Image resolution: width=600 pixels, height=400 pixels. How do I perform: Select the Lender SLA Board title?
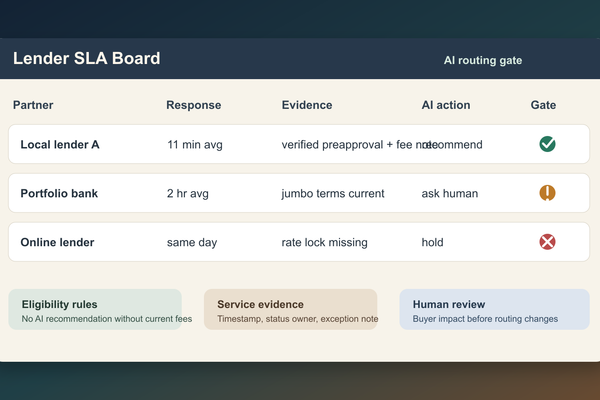pos(87,59)
